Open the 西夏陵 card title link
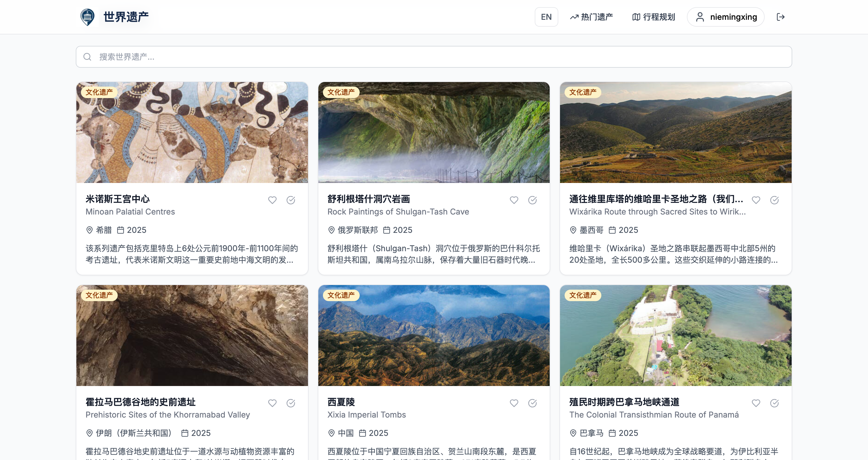 point(341,402)
